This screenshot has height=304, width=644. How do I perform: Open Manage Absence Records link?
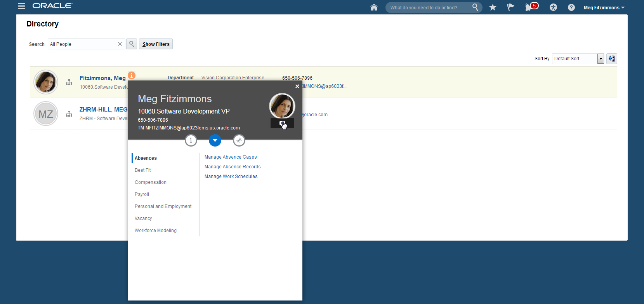(233, 167)
